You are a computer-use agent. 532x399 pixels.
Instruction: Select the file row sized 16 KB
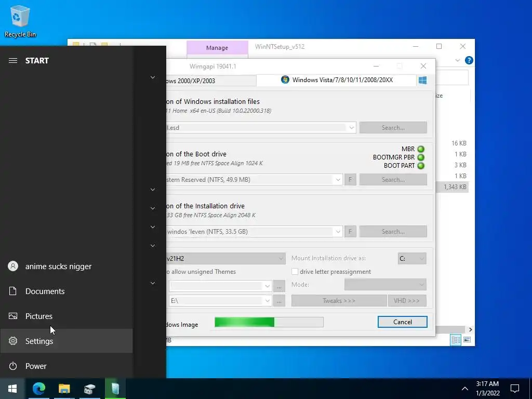(x=453, y=143)
